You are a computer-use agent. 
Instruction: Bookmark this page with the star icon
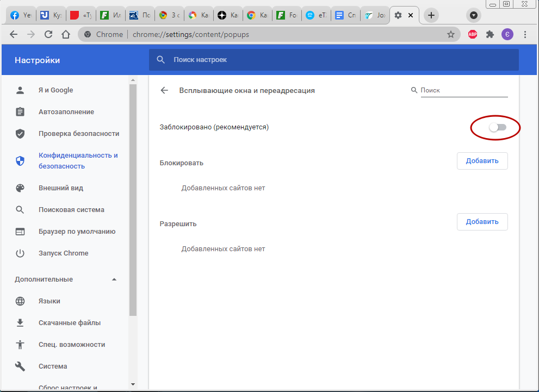point(451,34)
